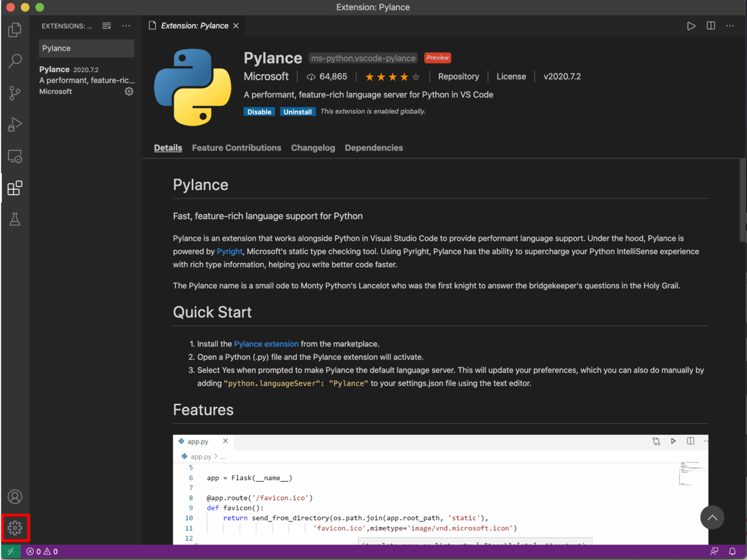Viewport: 747px width, 560px height.
Task: Click the remote window indicator in status bar
Action: [11, 552]
